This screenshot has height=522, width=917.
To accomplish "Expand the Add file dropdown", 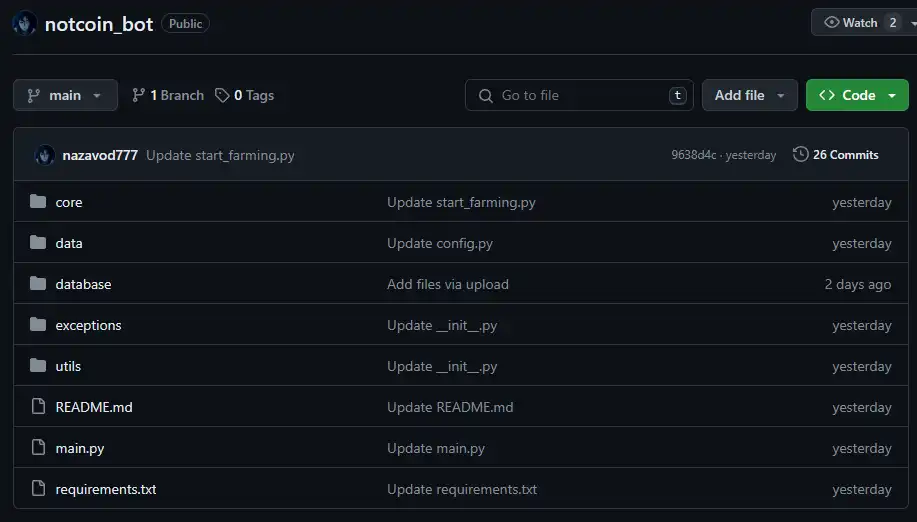I will point(749,96).
